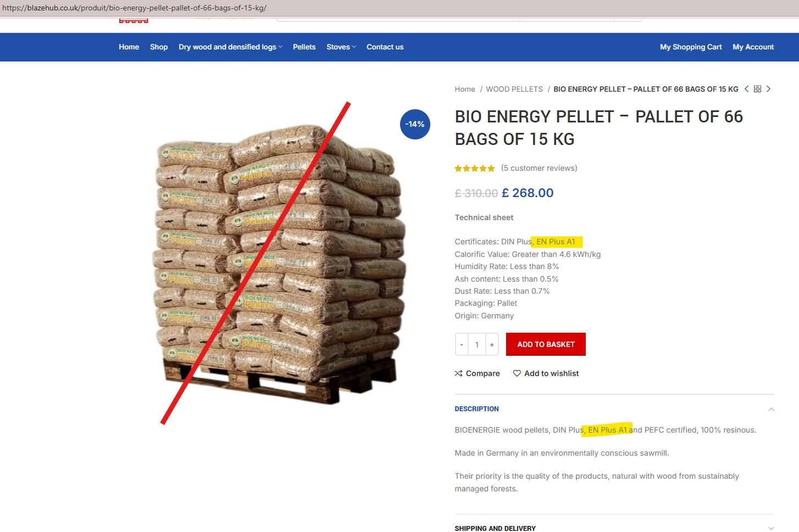Viewport: 799px width, 532px height.
Task: Click the -14% discount badge
Action: coord(415,124)
